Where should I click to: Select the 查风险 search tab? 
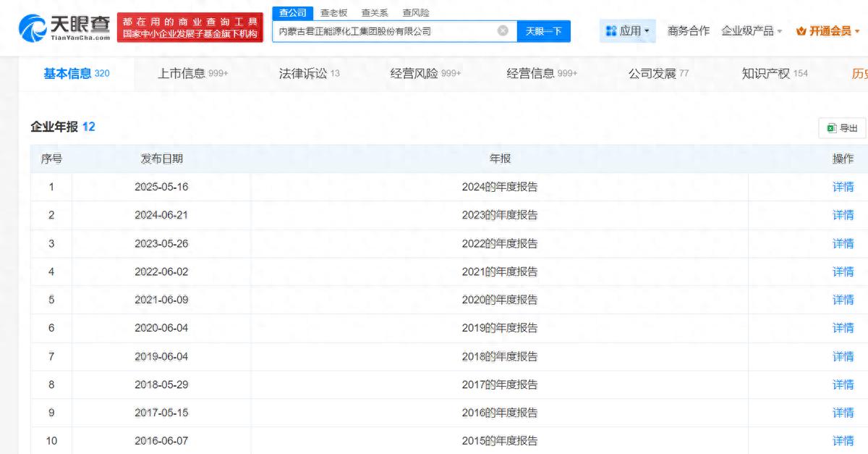tap(416, 12)
